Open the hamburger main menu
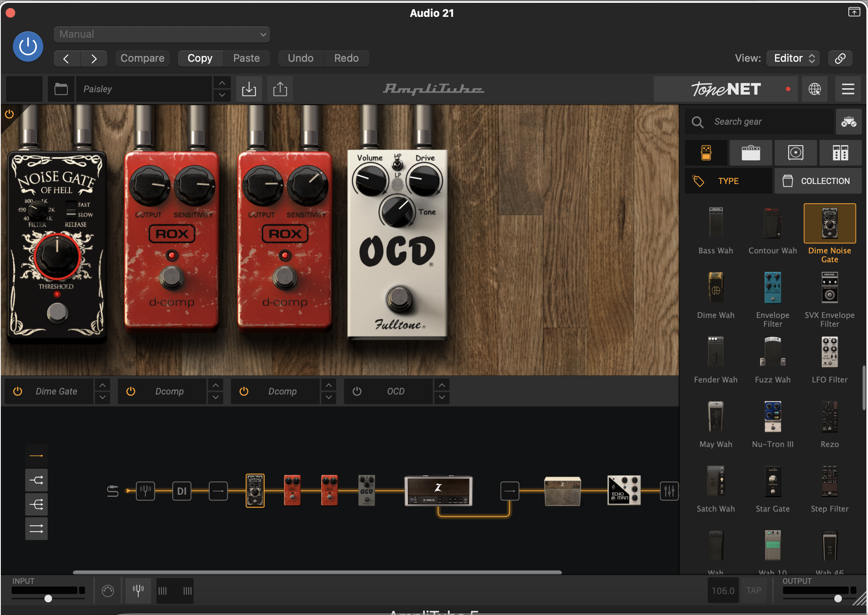The image size is (868, 615). pyautogui.click(x=848, y=89)
